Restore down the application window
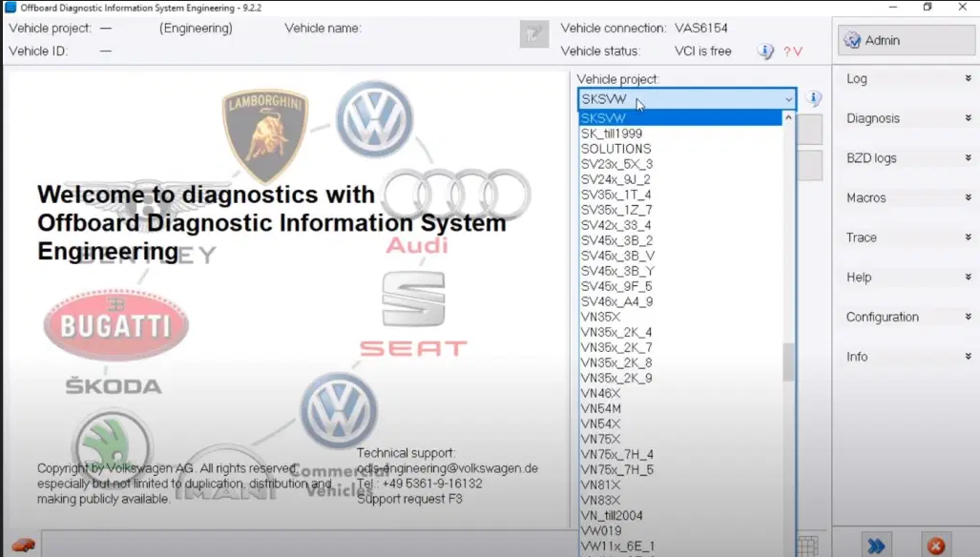980x557 pixels. coord(928,8)
